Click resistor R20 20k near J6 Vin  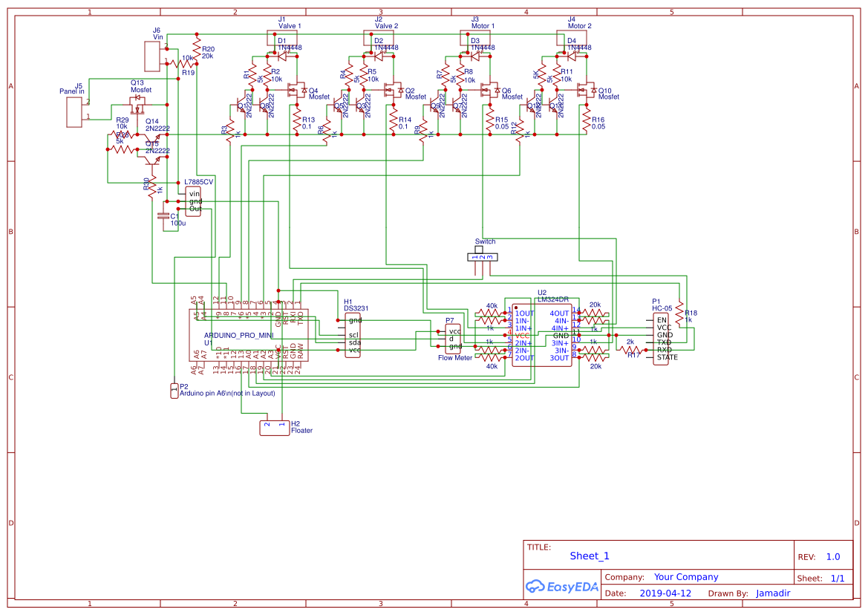(x=197, y=48)
